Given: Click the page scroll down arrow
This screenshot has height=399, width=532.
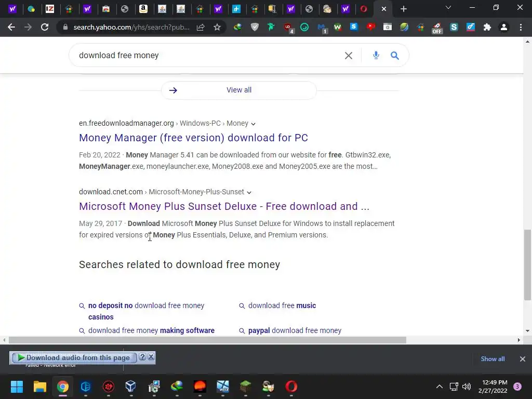Looking at the screenshot, I should pyautogui.click(x=527, y=331).
